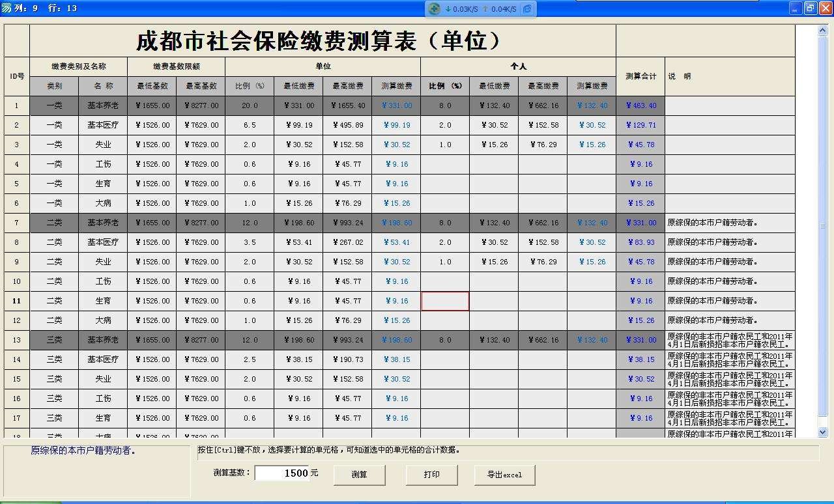Click the 单位 column group header
Screen dimensions: 834x504
point(323,66)
